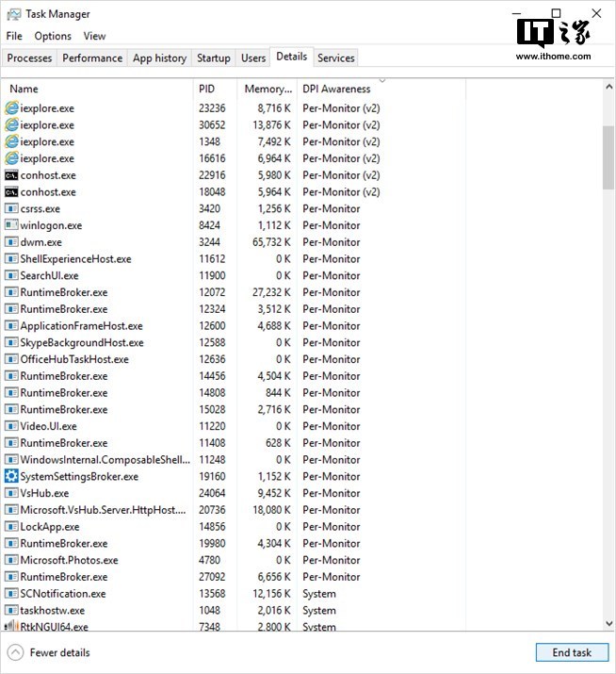Switch to the App history tab
This screenshot has height=674, width=616.
pyautogui.click(x=160, y=58)
